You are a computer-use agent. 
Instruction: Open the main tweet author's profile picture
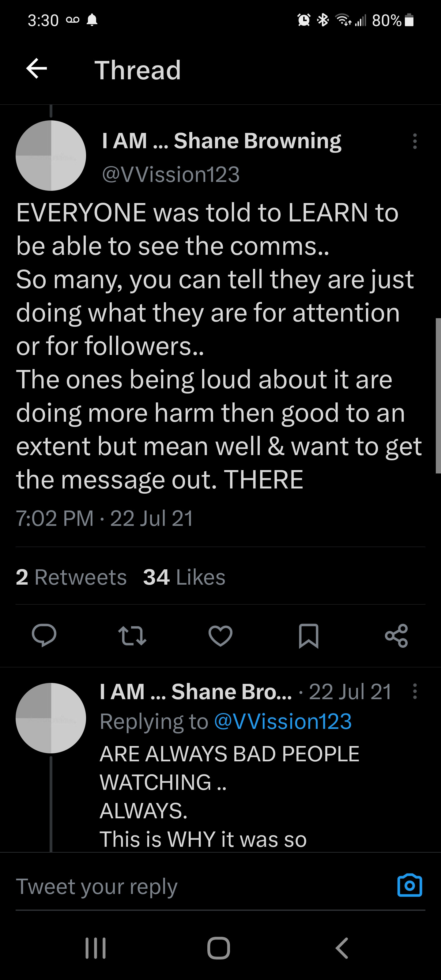tap(51, 156)
